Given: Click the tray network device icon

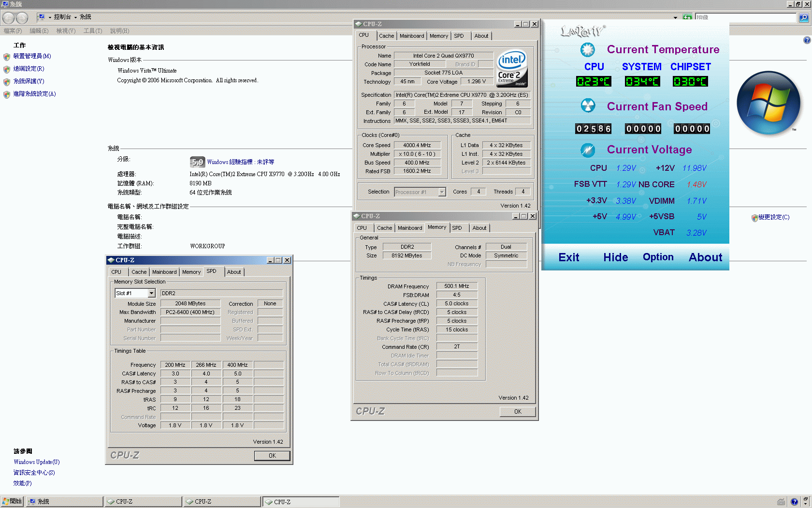Looking at the screenshot, I should click(x=781, y=502).
